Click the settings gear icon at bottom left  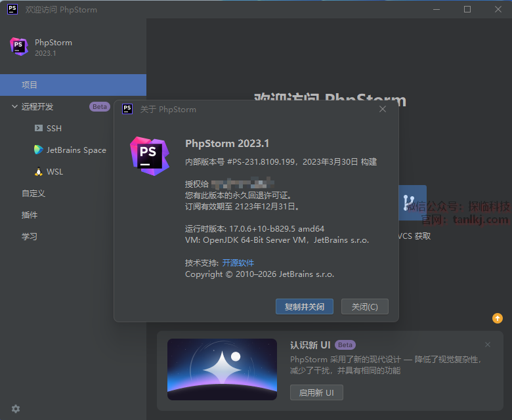pyautogui.click(x=16, y=408)
